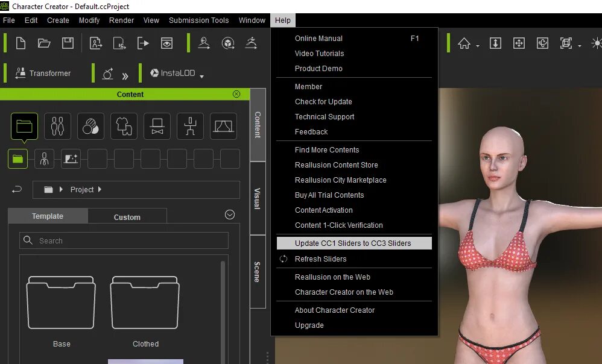Image resolution: width=602 pixels, height=364 pixels.
Task: Click the Save Project floppy icon
Action: (x=68, y=43)
